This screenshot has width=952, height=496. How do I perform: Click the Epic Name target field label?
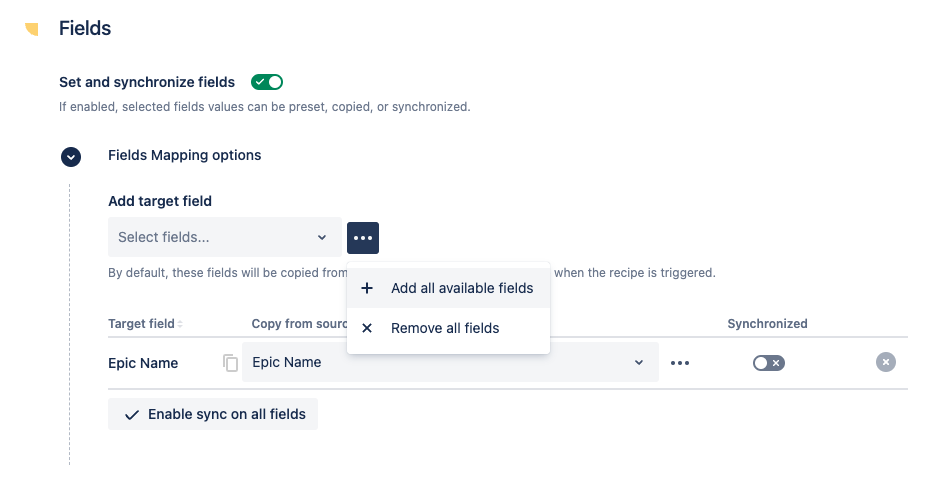pos(143,363)
